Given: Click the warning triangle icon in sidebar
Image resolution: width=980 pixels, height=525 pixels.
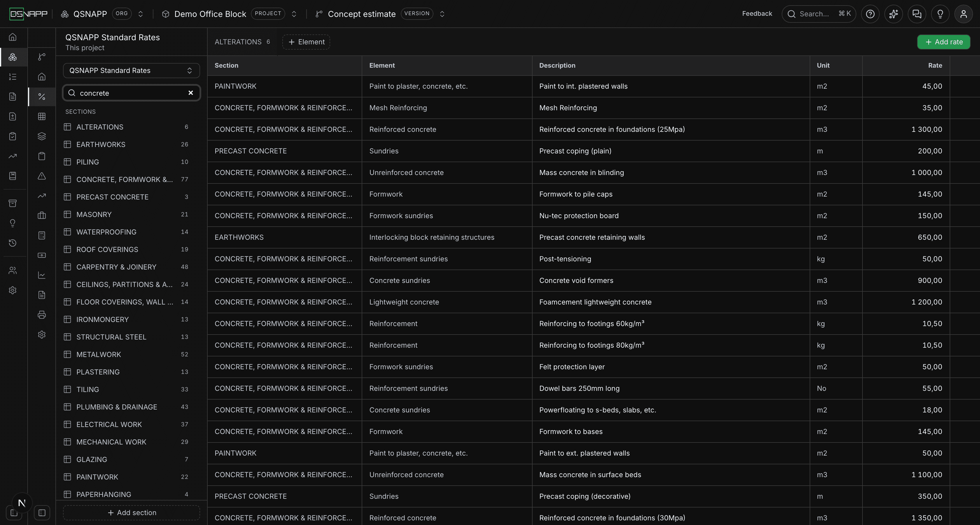Looking at the screenshot, I should tap(42, 176).
